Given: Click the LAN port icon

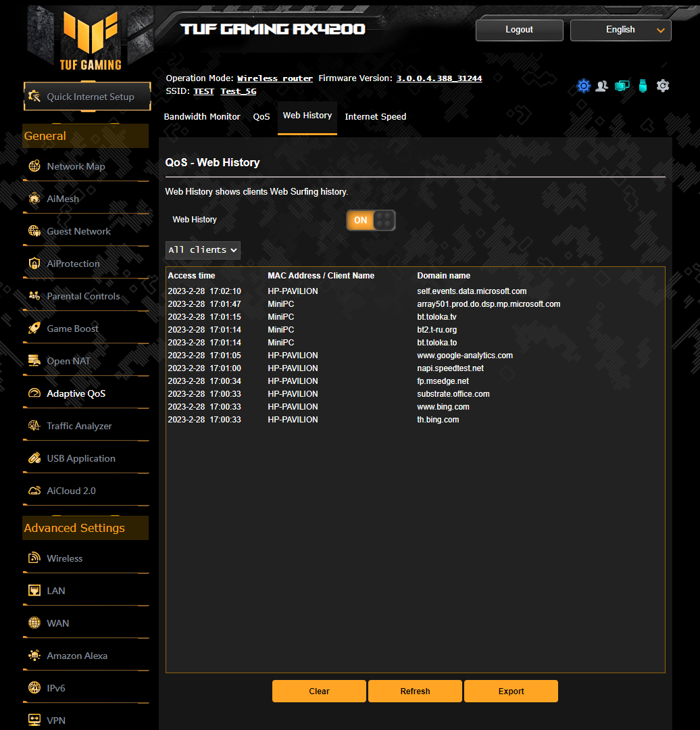Looking at the screenshot, I should (x=34, y=591).
